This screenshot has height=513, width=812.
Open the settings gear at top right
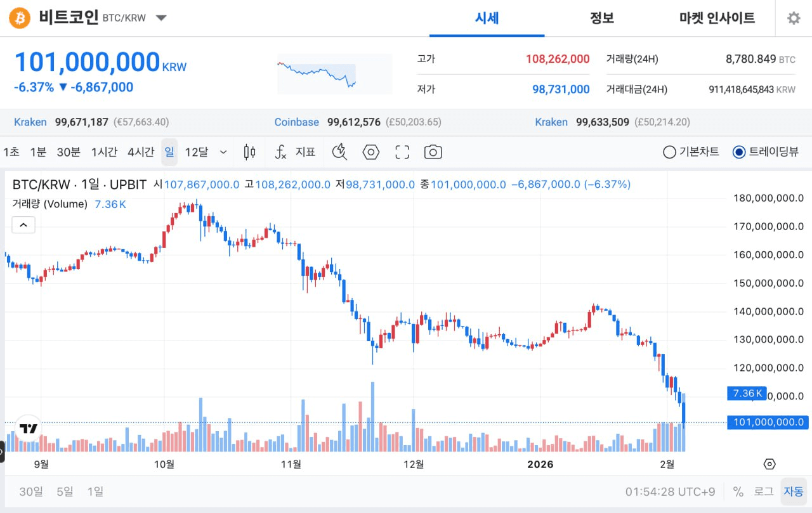point(794,18)
